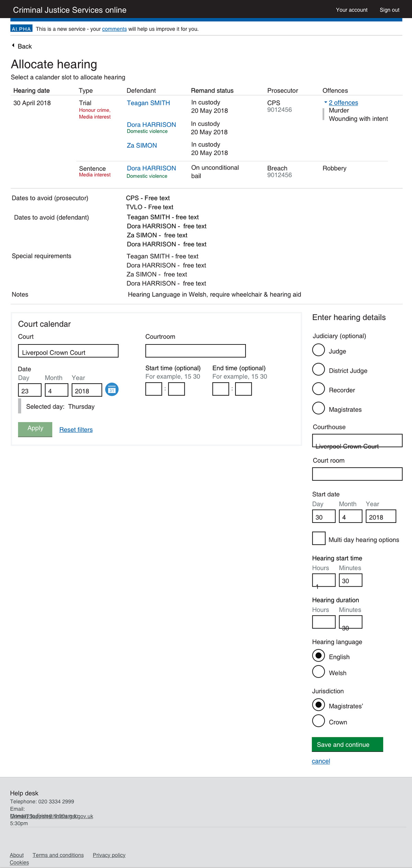Open the Court field showing Liverpool Crown Court
Screen dimensions: 412x868
click(68, 351)
